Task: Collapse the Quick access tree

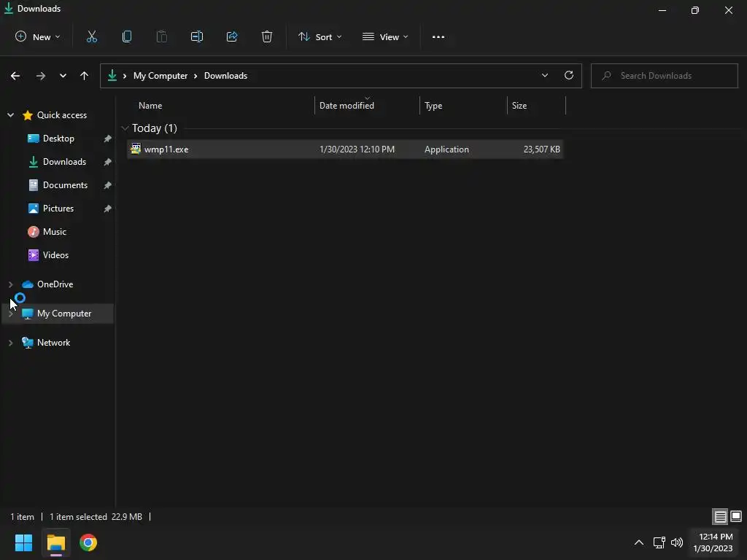Action: 10,114
